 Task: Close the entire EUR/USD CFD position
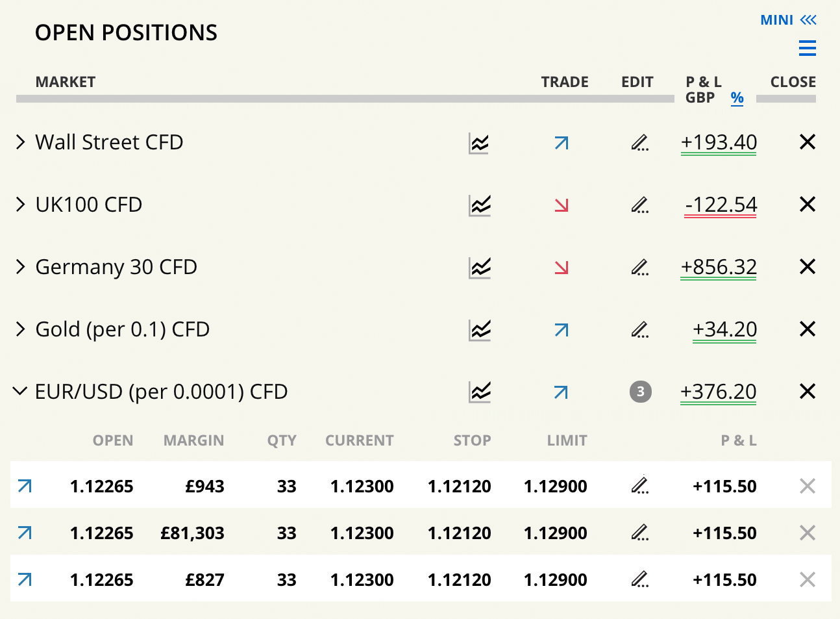(x=808, y=392)
